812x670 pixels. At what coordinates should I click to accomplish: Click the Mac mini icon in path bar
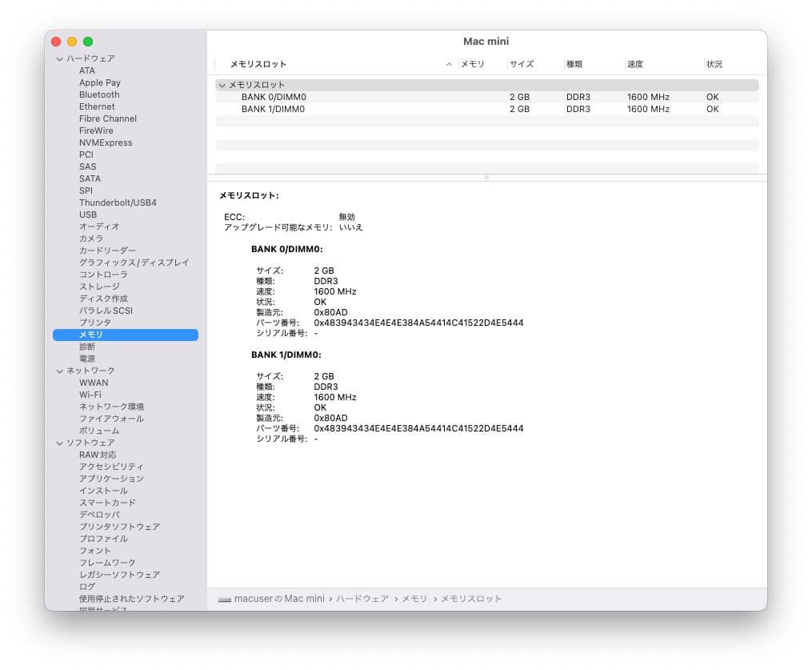tap(224, 599)
